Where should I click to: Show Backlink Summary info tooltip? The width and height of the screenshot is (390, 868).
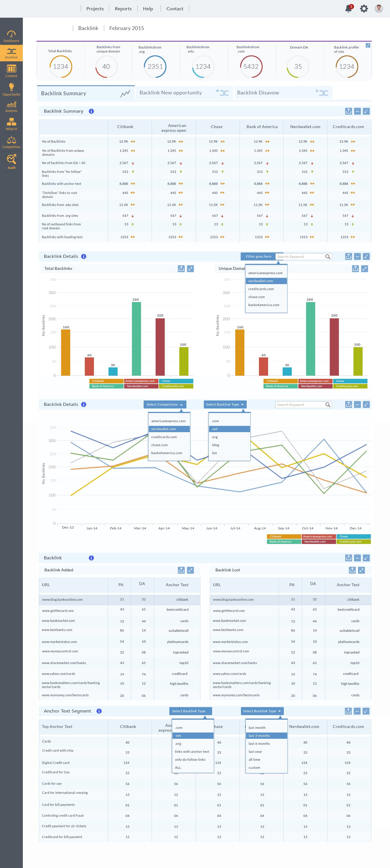pos(91,111)
